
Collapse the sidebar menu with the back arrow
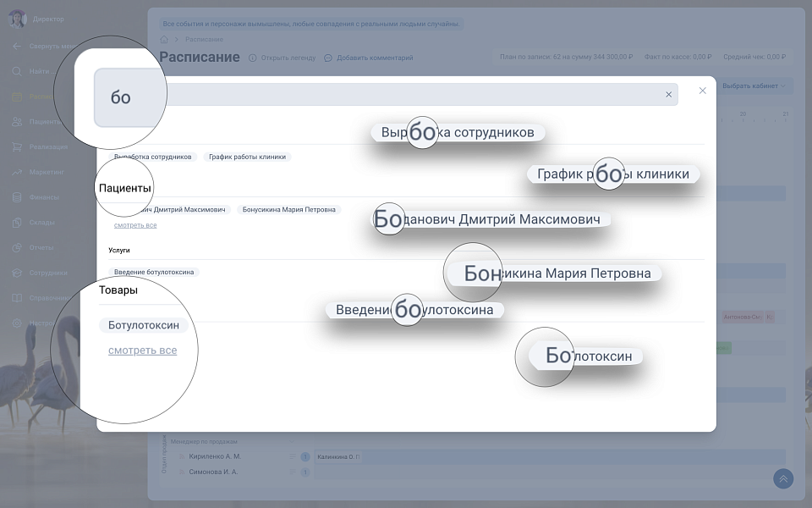17,46
